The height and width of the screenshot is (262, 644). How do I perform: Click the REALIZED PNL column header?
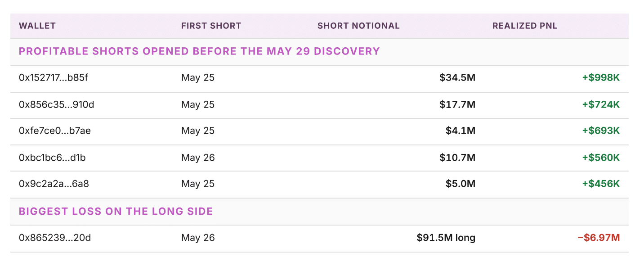point(525,26)
